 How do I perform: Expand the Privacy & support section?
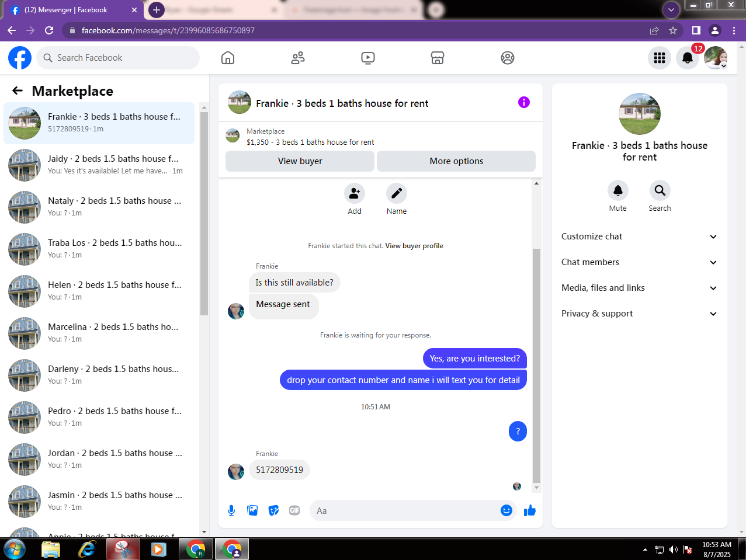[639, 314]
